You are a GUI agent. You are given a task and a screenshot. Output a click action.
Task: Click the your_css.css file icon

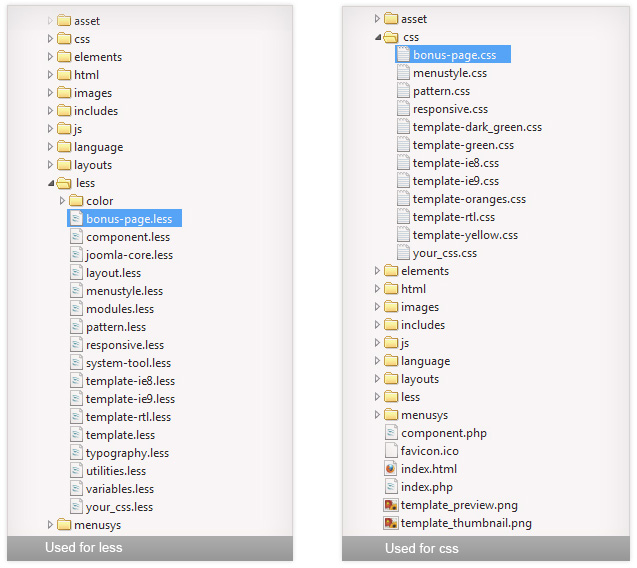click(403, 252)
